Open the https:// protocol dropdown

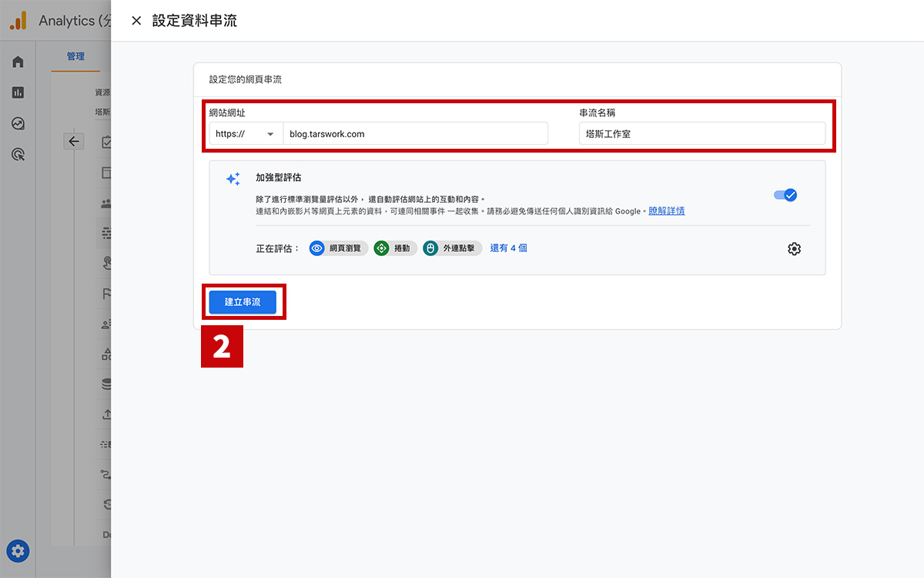click(x=246, y=134)
